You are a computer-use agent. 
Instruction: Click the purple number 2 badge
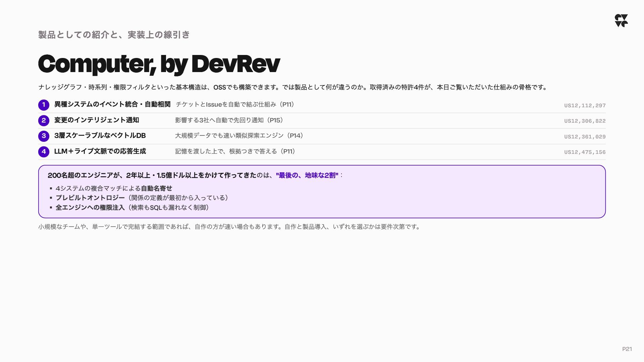click(44, 121)
